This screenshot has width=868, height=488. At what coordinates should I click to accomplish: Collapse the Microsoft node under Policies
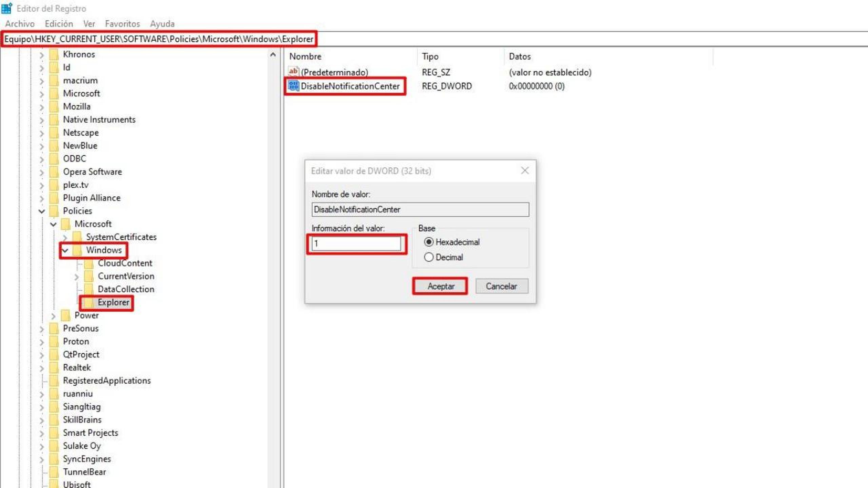pyautogui.click(x=53, y=224)
